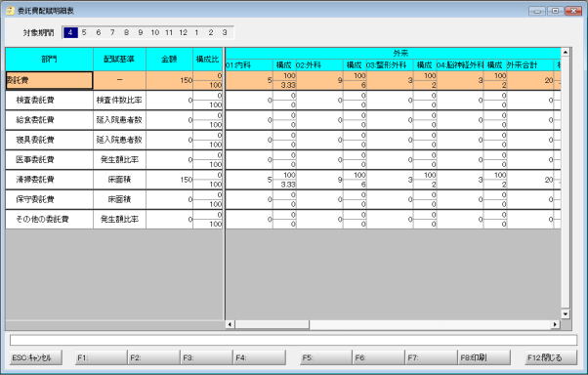Image resolution: width=588 pixels, height=375 pixels.
Task: Select period month 6
Action: 99,32
